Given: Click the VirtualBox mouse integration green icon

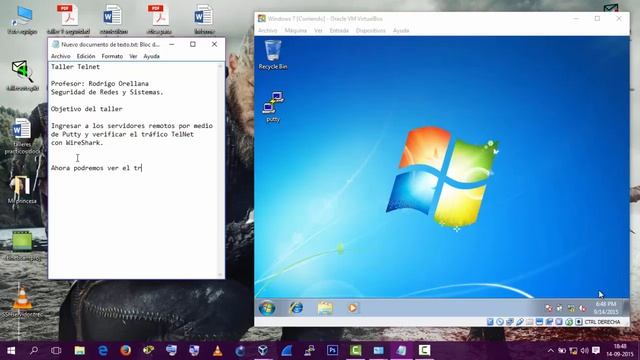Looking at the screenshot, I should pyautogui.click(x=569, y=322).
